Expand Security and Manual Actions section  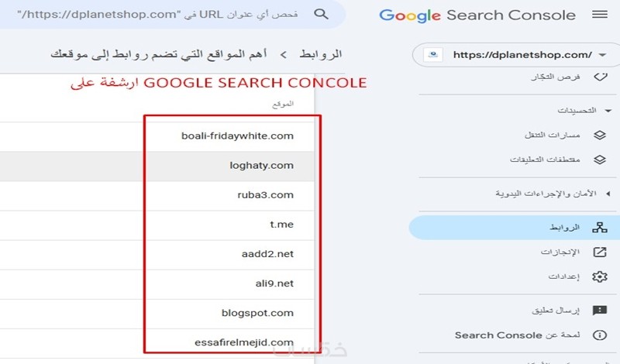click(x=608, y=193)
